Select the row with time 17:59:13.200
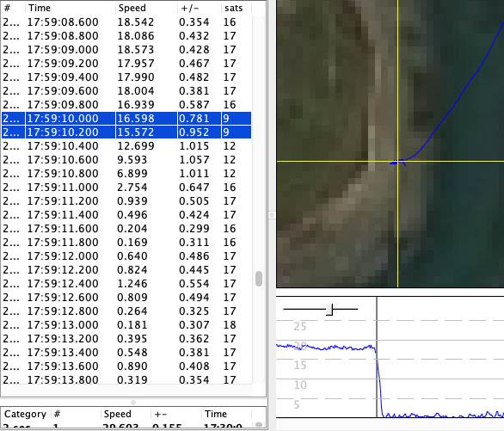Image resolution: width=504 pixels, height=431 pixels. [126, 339]
